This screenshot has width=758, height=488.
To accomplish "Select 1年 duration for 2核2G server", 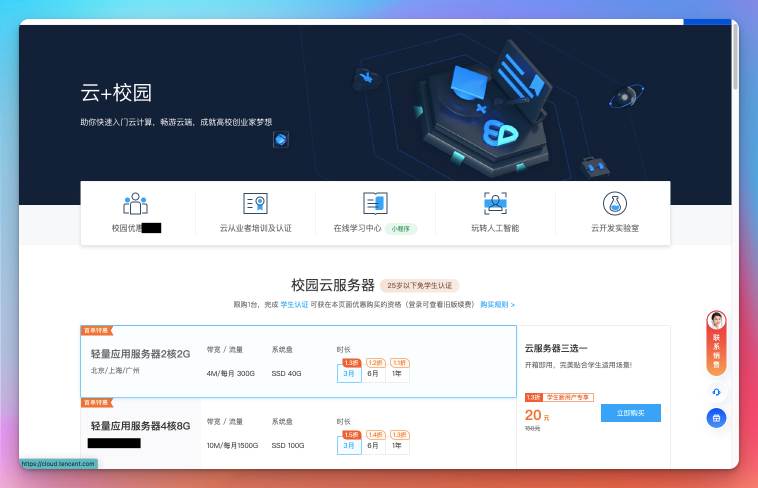I will (x=397, y=373).
